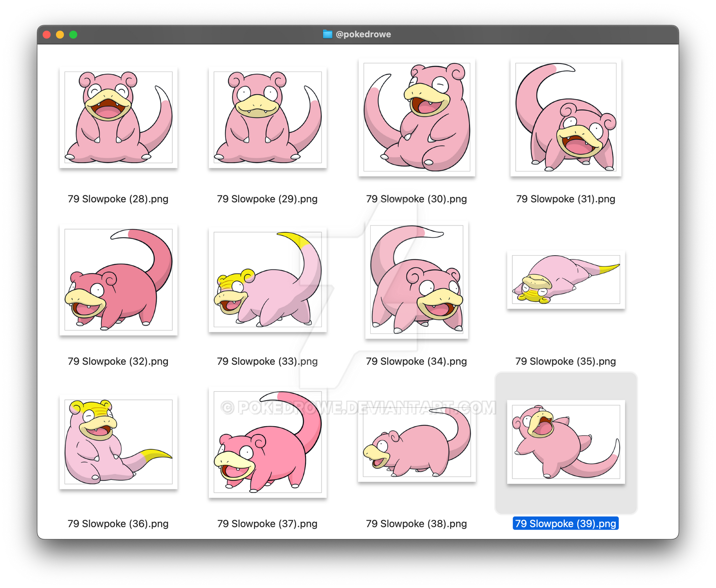Select the 79 Slowpoke (32).png thumbnail
Viewport: 716px width, 588px height.
[x=119, y=279]
